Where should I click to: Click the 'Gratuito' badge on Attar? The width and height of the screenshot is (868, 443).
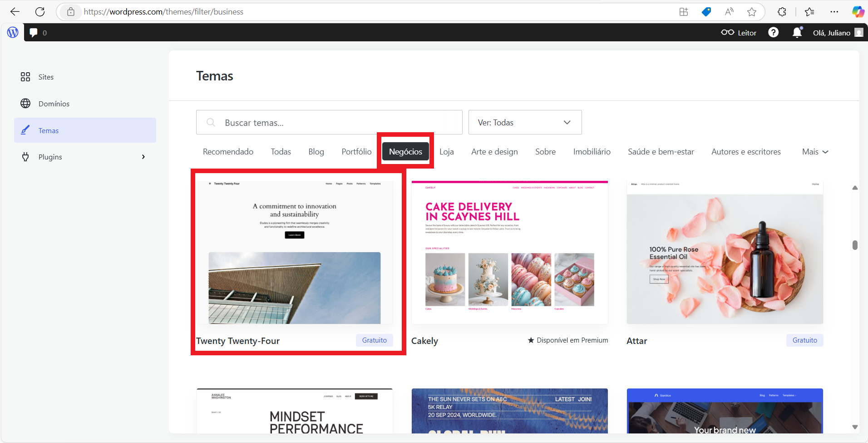pos(804,340)
